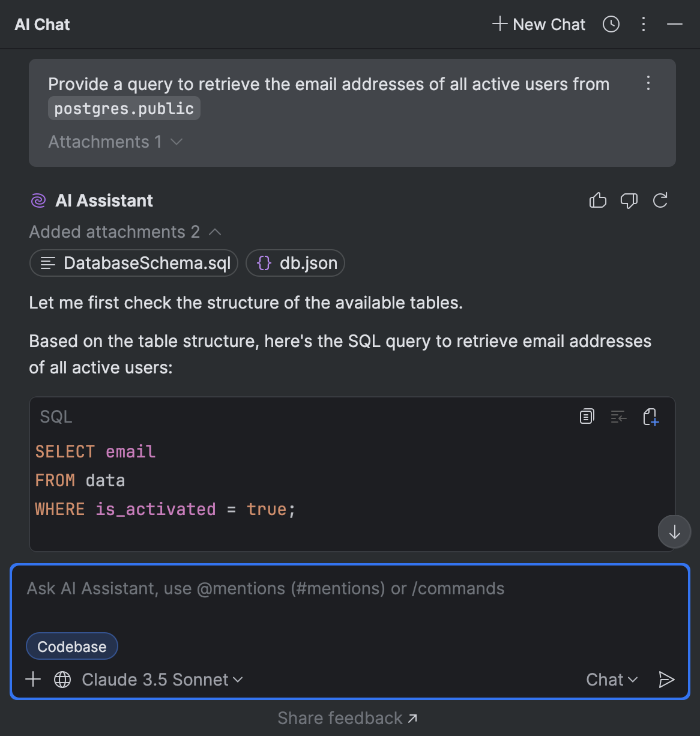Viewport: 700px width, 736px height.
Task: Open the AI Chat options menu
Action: point(643,24)
